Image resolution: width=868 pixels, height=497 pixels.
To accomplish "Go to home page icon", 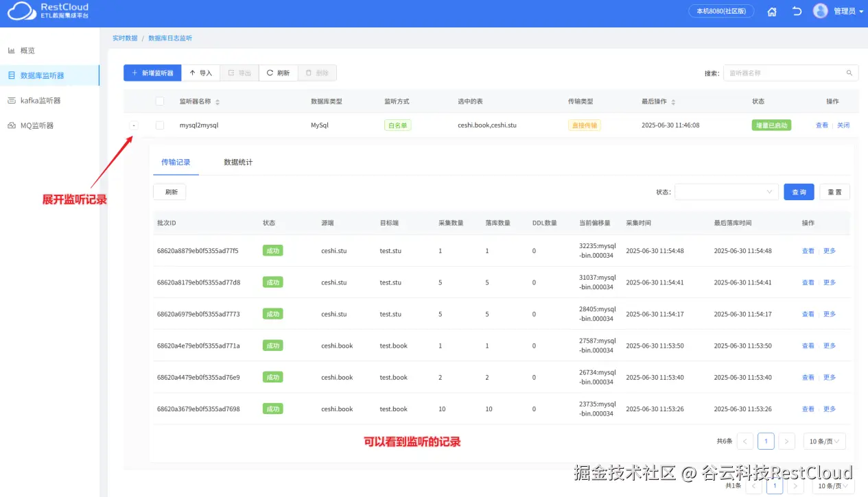I will pos(772,12).
